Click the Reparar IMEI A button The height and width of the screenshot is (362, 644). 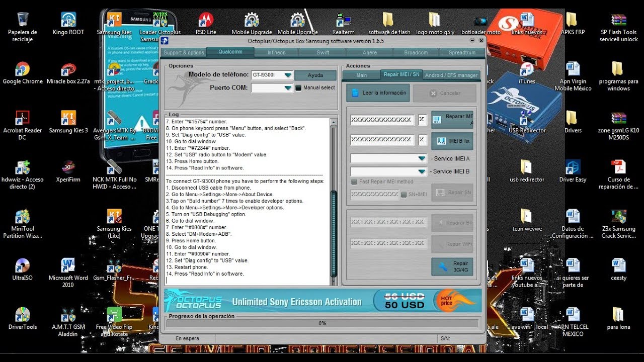(452, 120)
